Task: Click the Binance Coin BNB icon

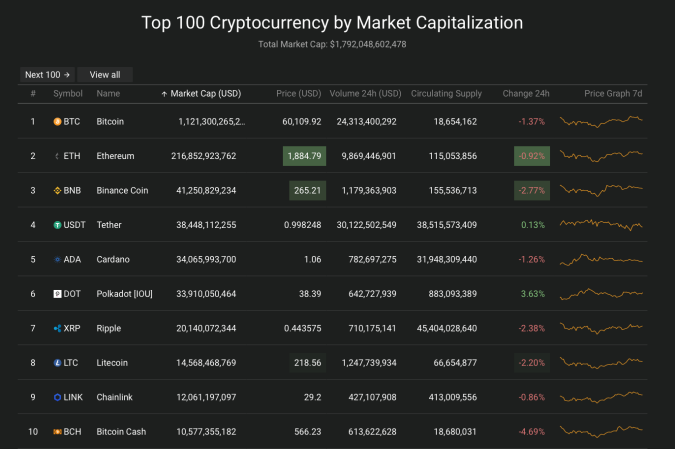Action: coord(57,191)
